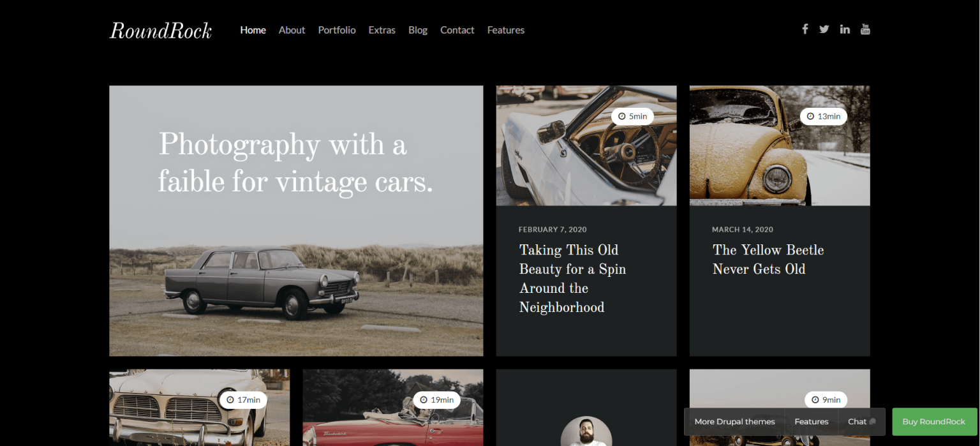980x446 pixels.
Task: Open 'The Yellow Beetle Never Gets Old' article
Action: pos(768,259)
